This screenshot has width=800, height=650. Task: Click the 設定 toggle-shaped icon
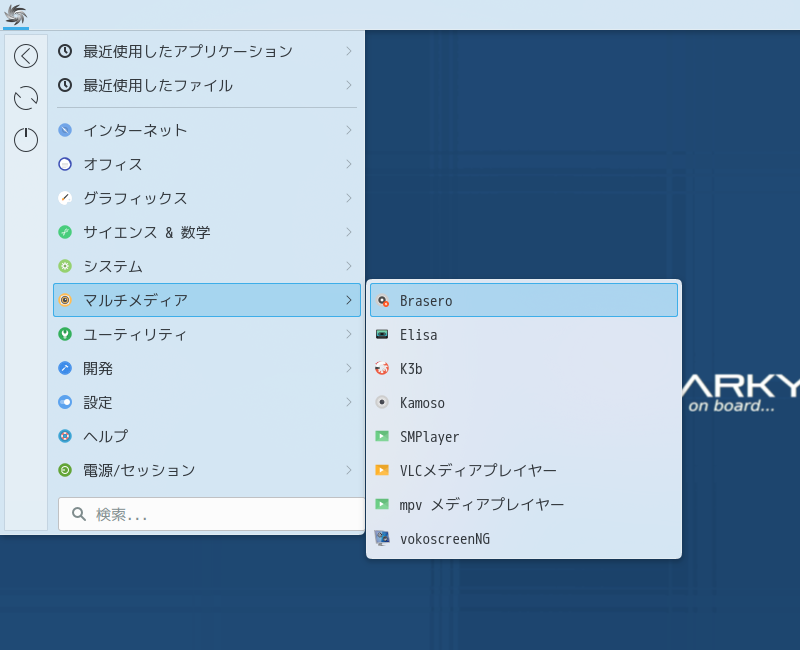pyautogui.click(x=65, y=402)
